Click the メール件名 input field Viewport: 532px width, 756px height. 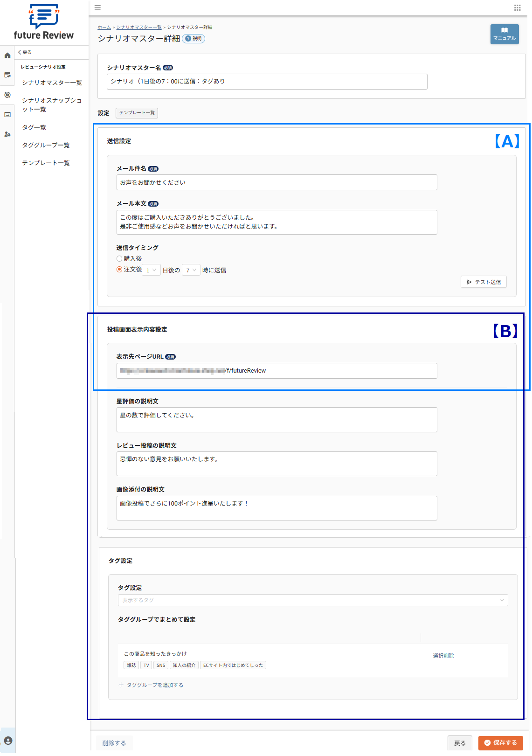point(276,182)
